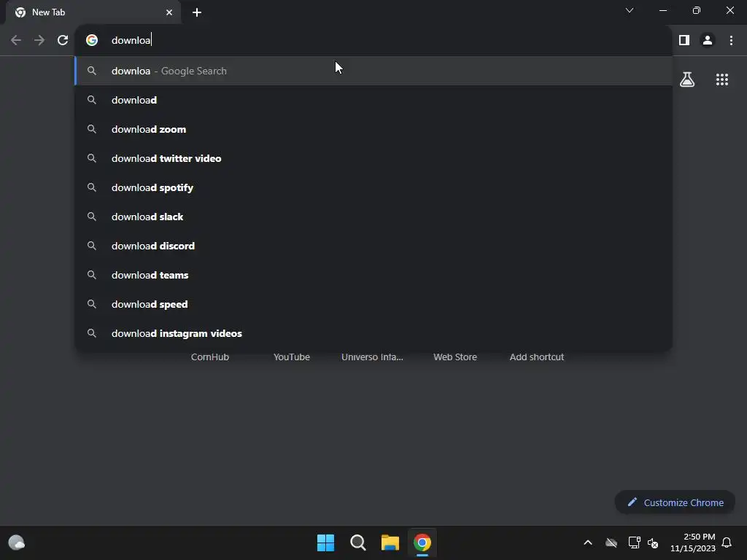Open the Universo Infa... shortcut
The image size is (747, 560).
[372, 357]
